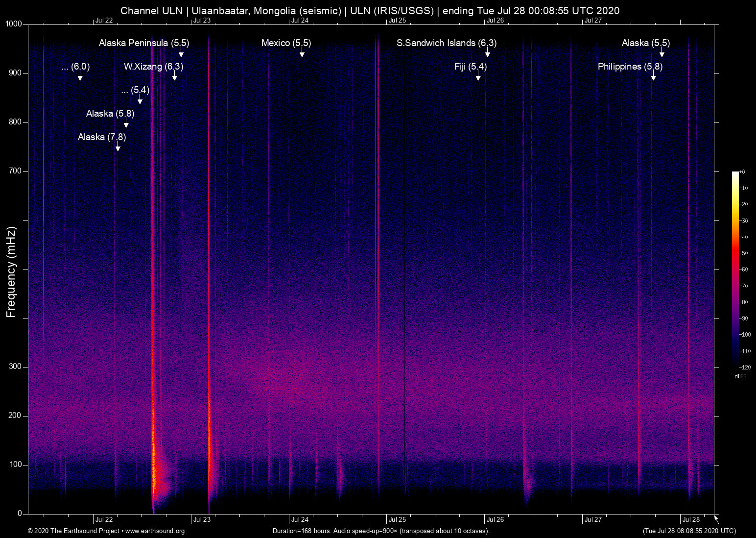Screen dimensions: 756x538
Task: Click the Frequency (mHz) axis title
Action: (x=11, y=272)
